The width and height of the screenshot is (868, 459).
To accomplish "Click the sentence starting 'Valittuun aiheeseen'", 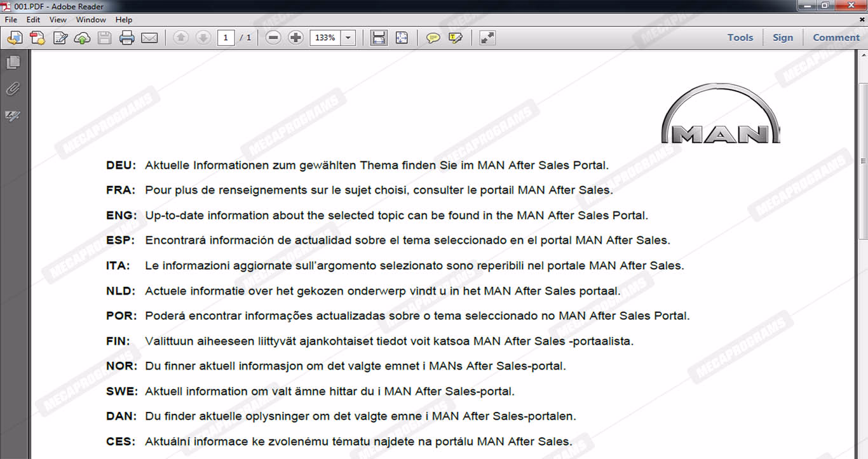I will (389, 341).
